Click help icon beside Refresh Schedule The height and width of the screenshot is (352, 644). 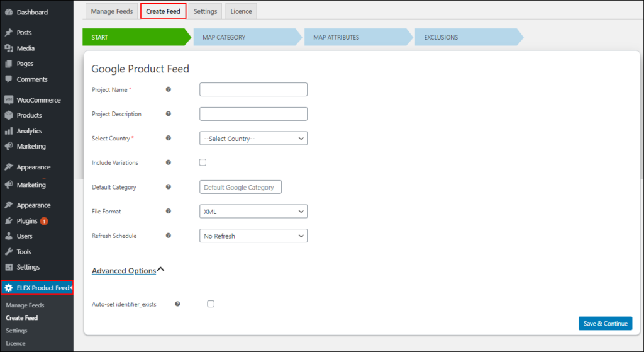point(169,236)
